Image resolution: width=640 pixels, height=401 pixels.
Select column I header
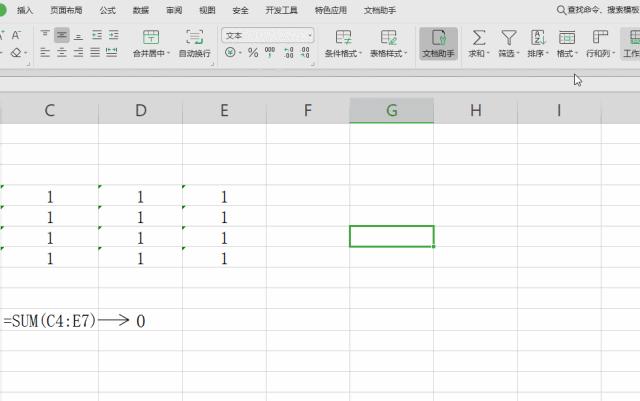pyautogui.click(x=559, y=110)
